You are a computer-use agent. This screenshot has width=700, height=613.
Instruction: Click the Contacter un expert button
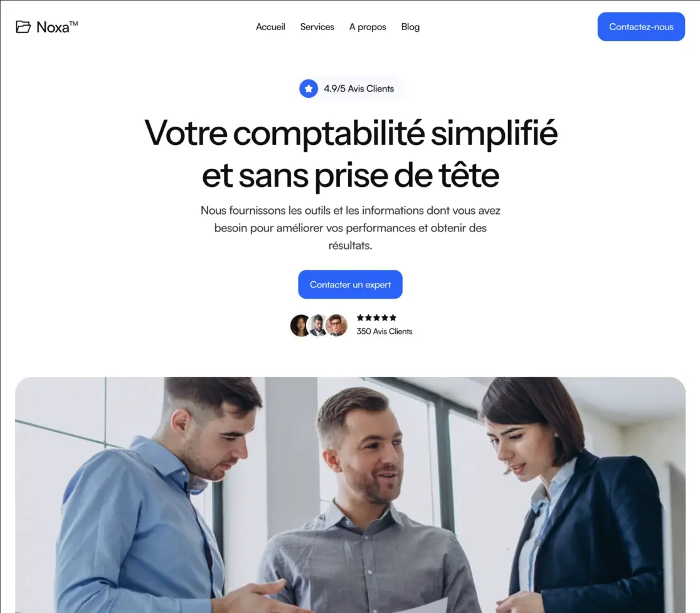click(x=351, y=284)
